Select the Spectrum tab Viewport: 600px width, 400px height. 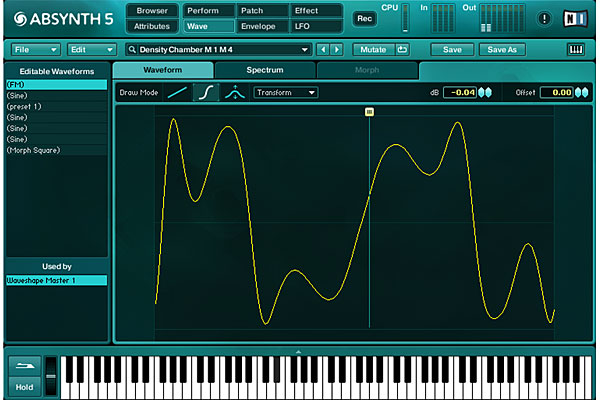tap(265, 70)
